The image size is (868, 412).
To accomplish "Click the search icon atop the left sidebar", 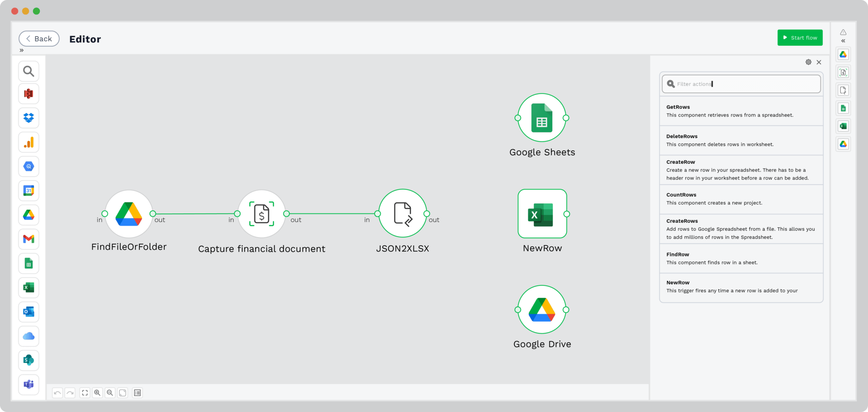I will pyautogui.click(x=28, y=71).
